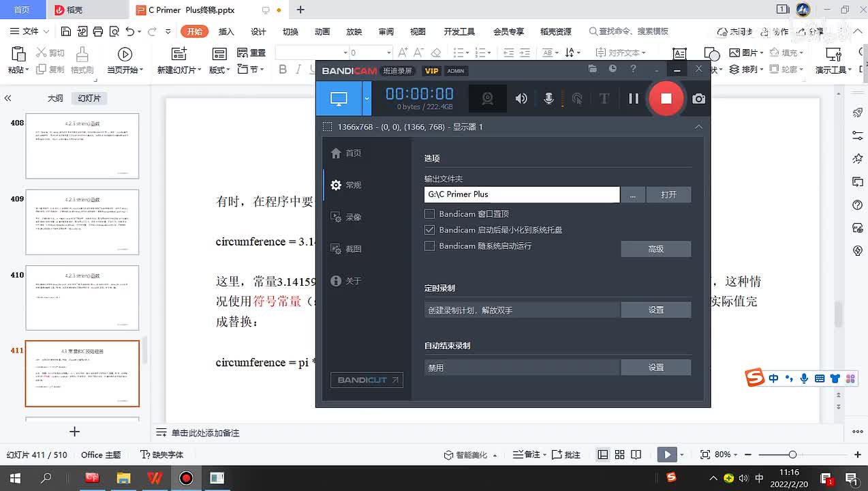Select slide 409 thumbnail
The image size is (868, 491).
(x=82, y=222)
